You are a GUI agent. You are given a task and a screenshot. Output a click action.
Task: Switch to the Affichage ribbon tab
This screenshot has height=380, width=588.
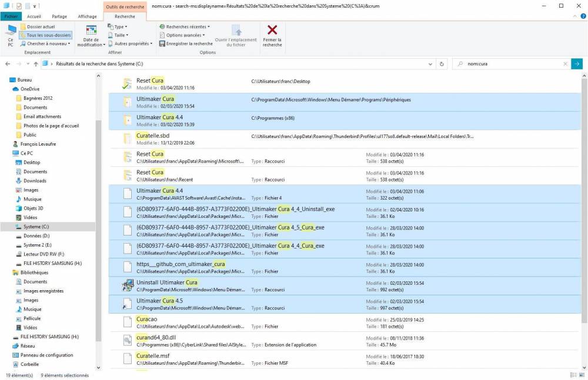(x=88, y=16)
